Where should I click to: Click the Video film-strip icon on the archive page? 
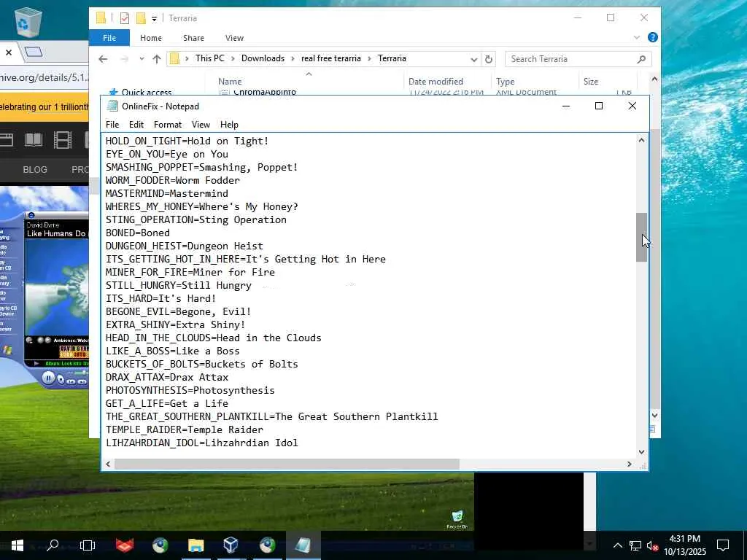[x=63, y=140]
